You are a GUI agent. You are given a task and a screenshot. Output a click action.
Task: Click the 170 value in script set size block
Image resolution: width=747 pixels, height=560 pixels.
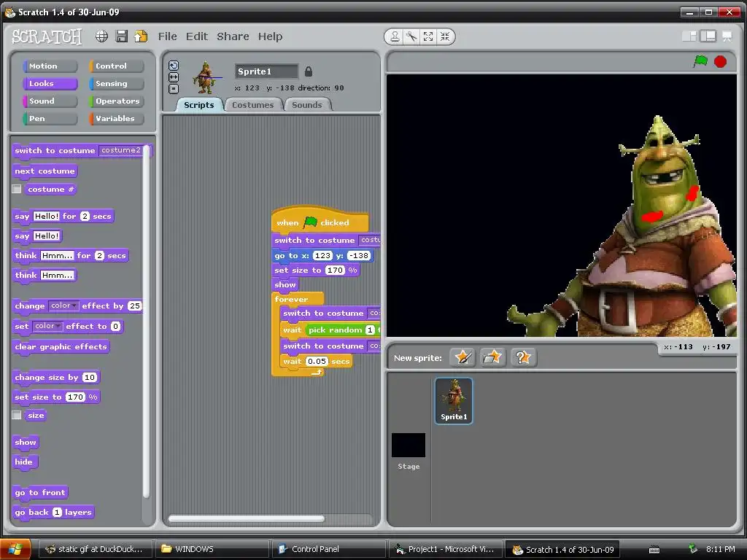pyautogui.click(x=335, y=270)
